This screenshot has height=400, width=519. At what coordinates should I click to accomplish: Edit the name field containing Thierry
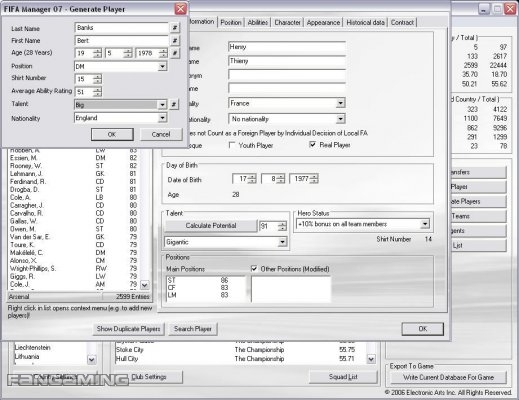click(x=287, y=61)
